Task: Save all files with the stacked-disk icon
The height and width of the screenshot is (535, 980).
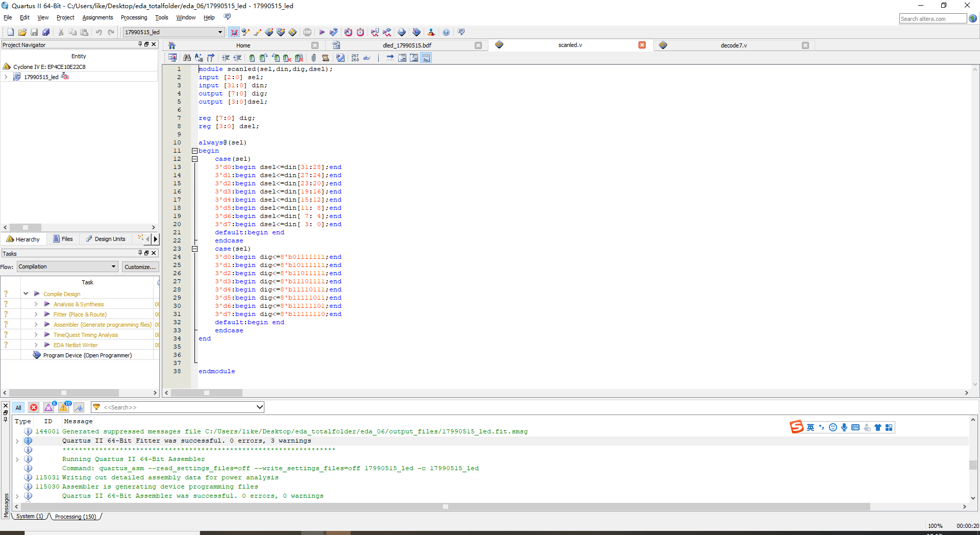Action: (x=46, y=32)
